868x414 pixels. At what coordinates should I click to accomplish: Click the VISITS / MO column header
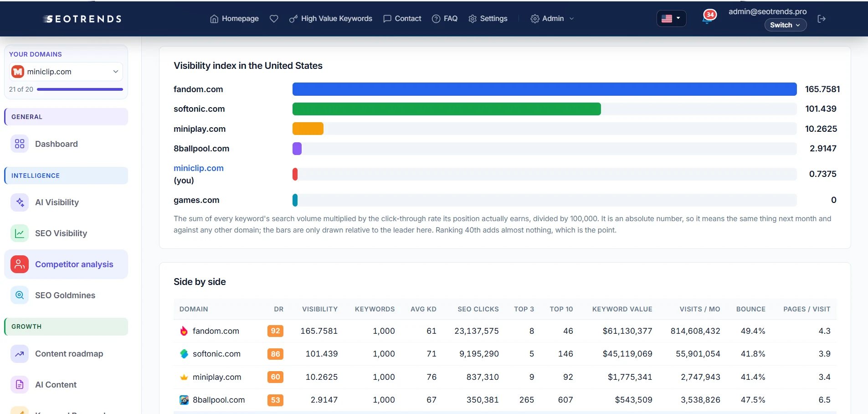pos(700,309)
